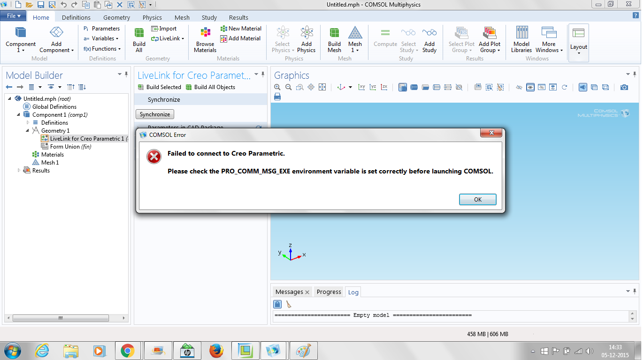Click the Synchronize button
644x360 pixels.
tap(154, 114)
